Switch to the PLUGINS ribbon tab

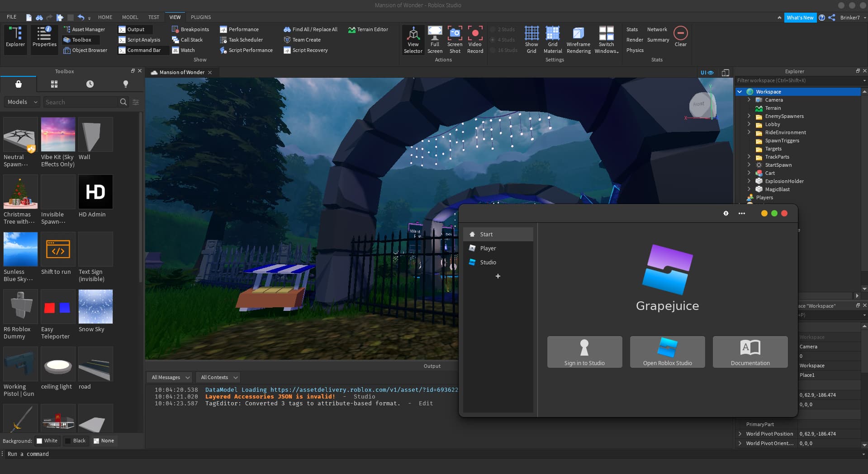[x=200, y=17]
